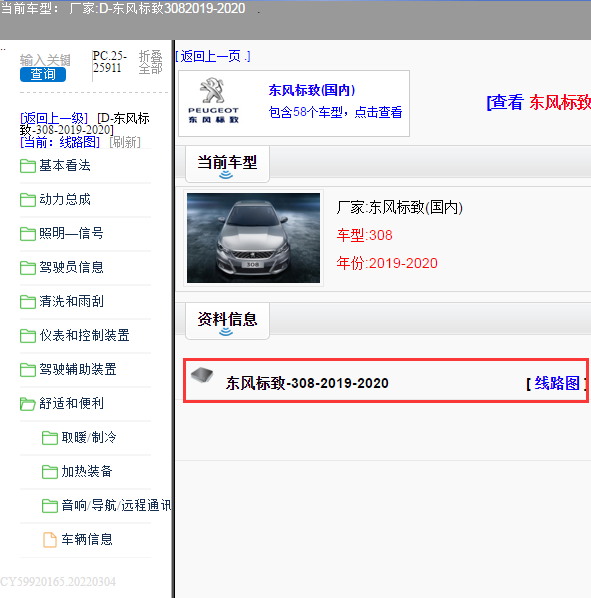Select the 舒适和便利 category label

click(71, 403)
